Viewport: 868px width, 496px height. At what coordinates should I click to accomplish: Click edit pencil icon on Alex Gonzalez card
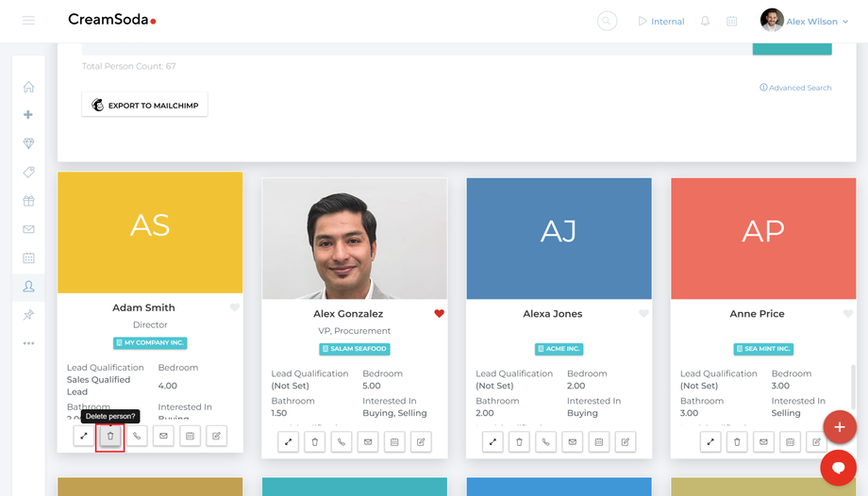coord(421,441)
